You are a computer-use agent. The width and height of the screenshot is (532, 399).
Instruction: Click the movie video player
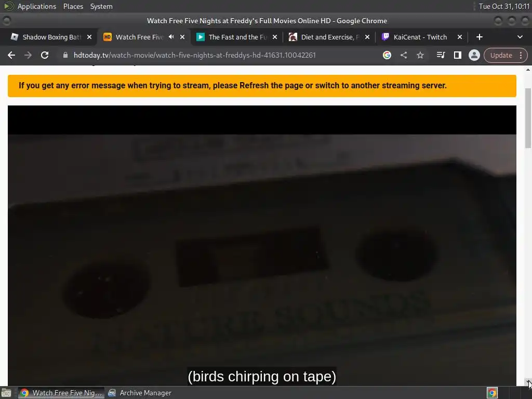pos(262,246)
